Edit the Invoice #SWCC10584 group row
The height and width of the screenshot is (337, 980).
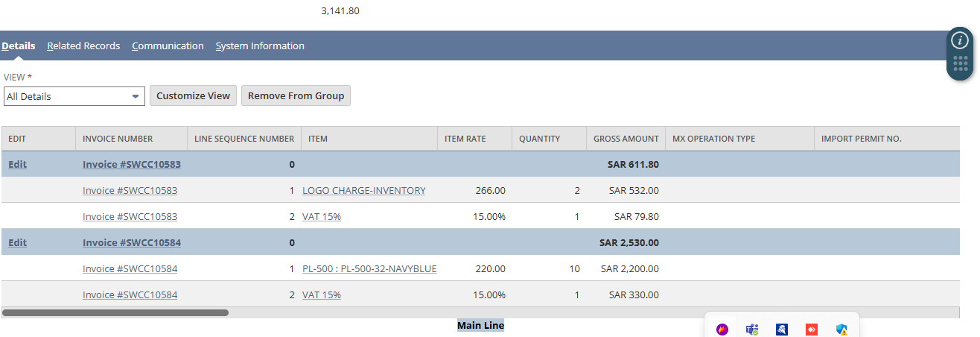(18, 242)
